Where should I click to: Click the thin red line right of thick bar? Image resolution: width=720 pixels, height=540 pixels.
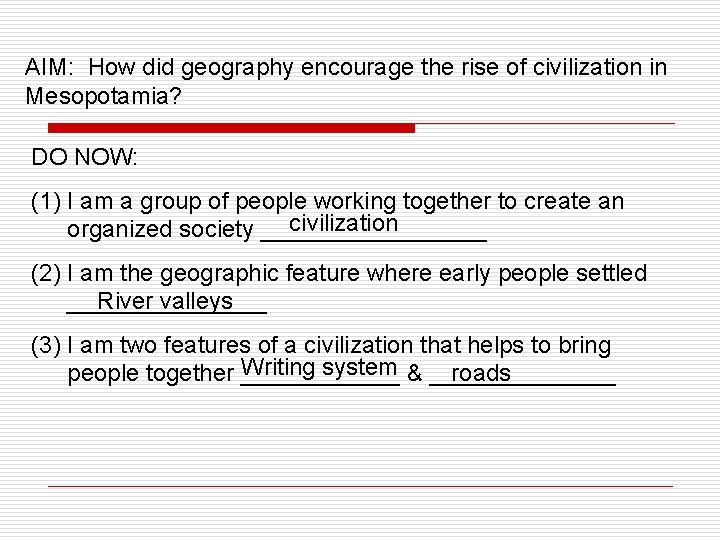545,124
